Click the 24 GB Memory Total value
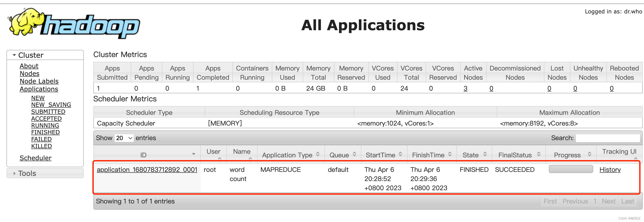The image size is (644, 222). click(316, 88)
